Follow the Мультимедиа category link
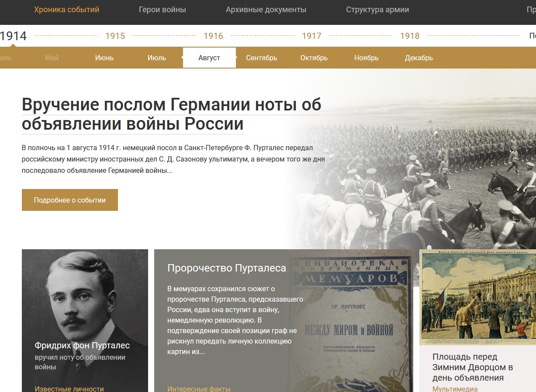 point(455,389)
